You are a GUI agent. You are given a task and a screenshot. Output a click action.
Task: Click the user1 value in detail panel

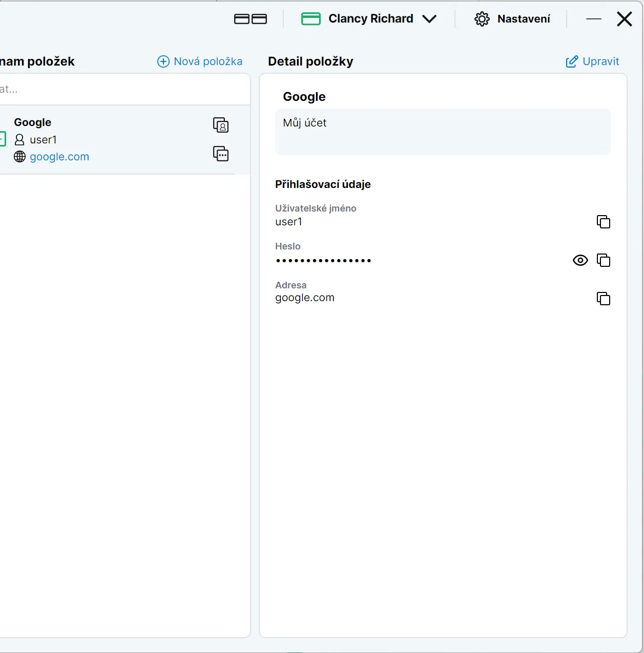pyautogui.click(x=289, y=222)
